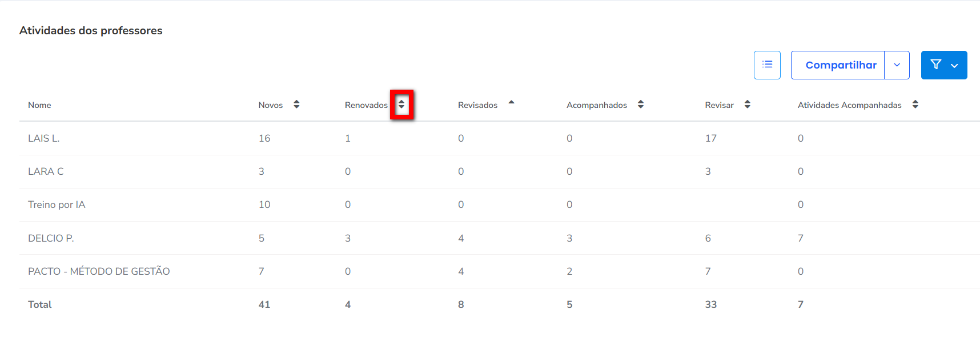
Task: Click the Revisados column header label
Action: [477, 105]
